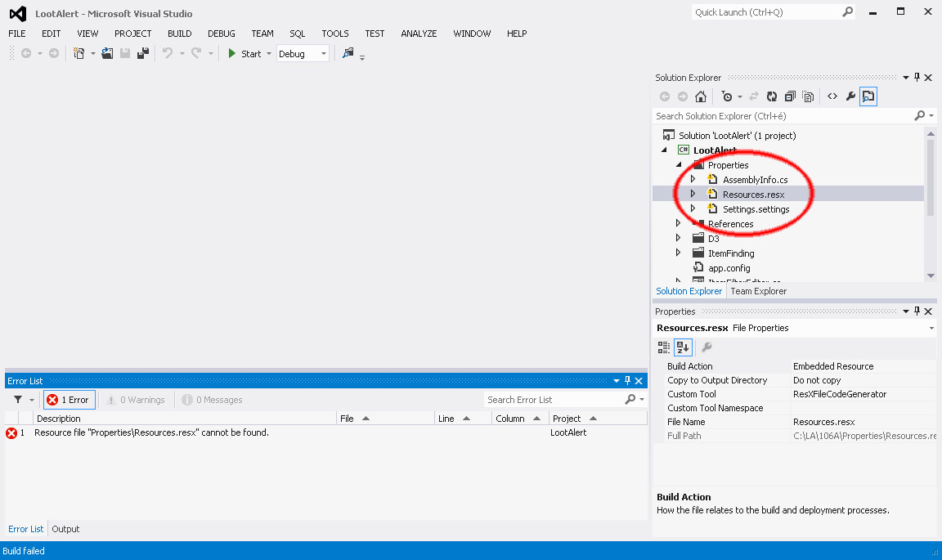Click the Build Action property row
942x560 pixels.
pyautogui.click(x=794, y=366)
